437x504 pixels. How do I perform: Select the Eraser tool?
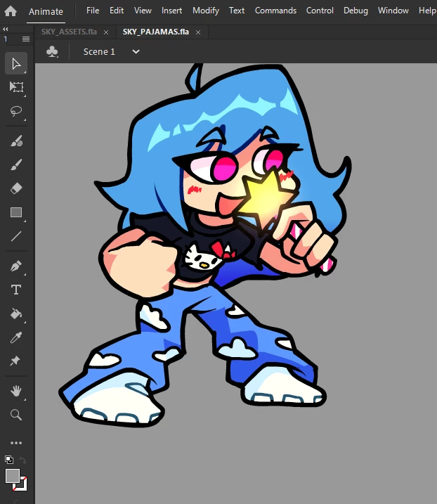tap(16, 188)
